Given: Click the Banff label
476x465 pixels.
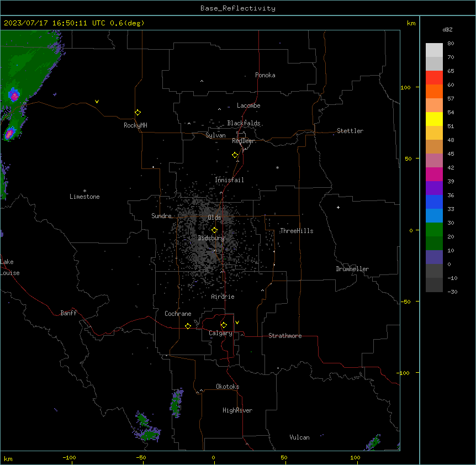Looking at the screenshot, I should tap(68, 313).
